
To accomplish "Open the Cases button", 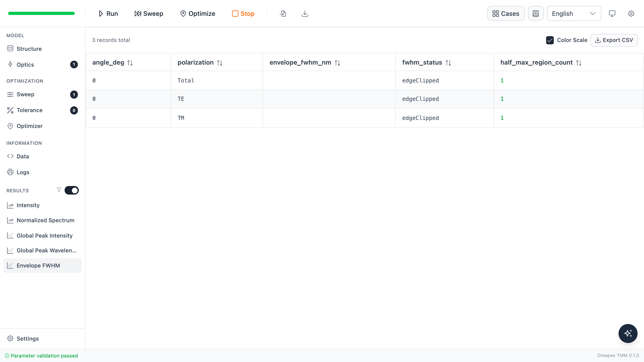I will pyautogui.click(x=506, y=14).
